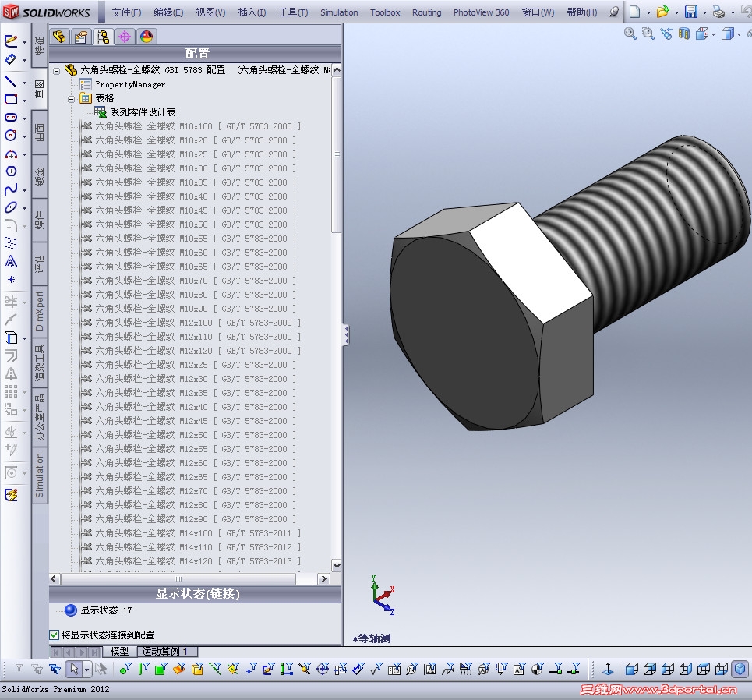Open the PhotoView 360 menu
Viewport: 752px width, 700px height.
[x=481, y=12]
